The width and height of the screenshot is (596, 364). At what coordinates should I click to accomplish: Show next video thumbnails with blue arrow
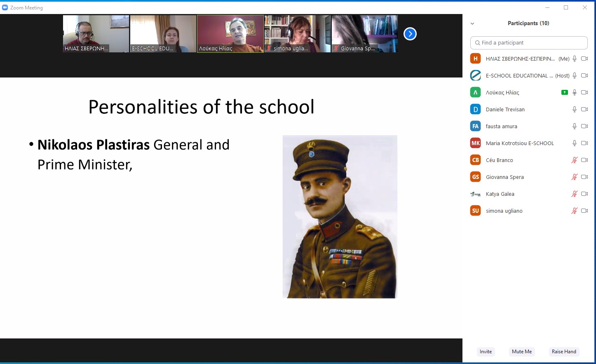pyautogui.click(x=410, y=34)
